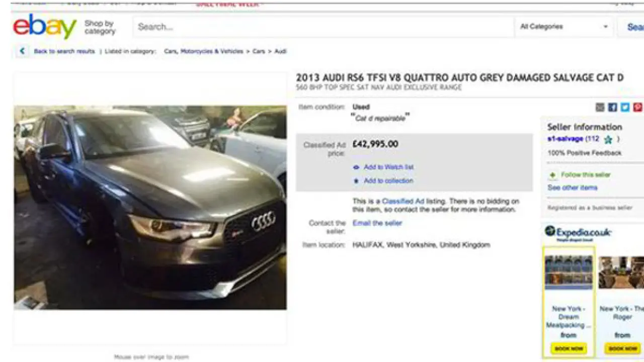Add to collection
The height and width of the screenshot is (362, 644).
pyautogui.click(x=388, y=180)
